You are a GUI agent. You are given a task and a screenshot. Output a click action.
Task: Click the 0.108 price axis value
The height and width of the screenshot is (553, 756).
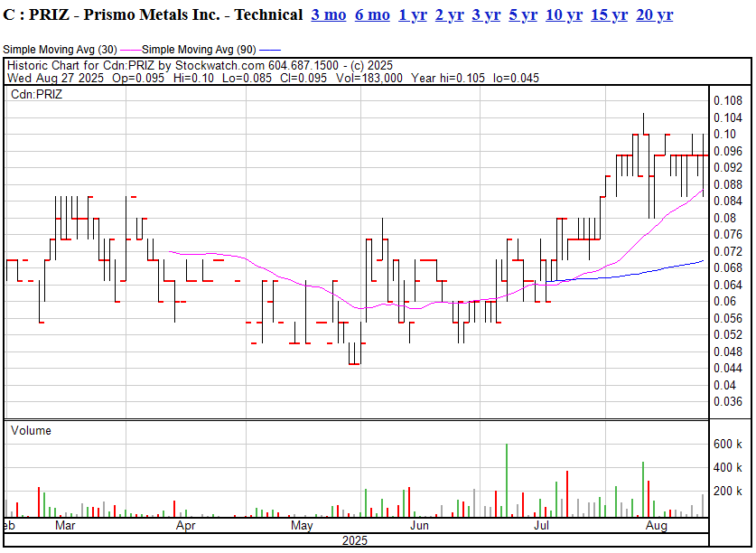pyautogui.click(x=728, y=101)
